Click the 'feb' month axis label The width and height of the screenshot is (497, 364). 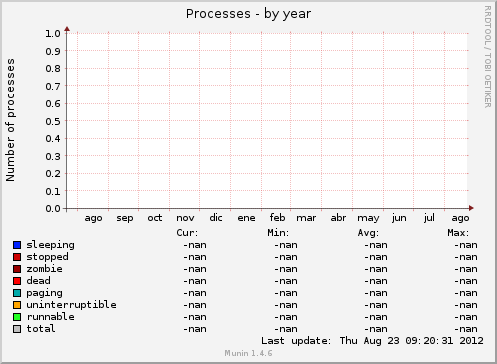[277, 218]
